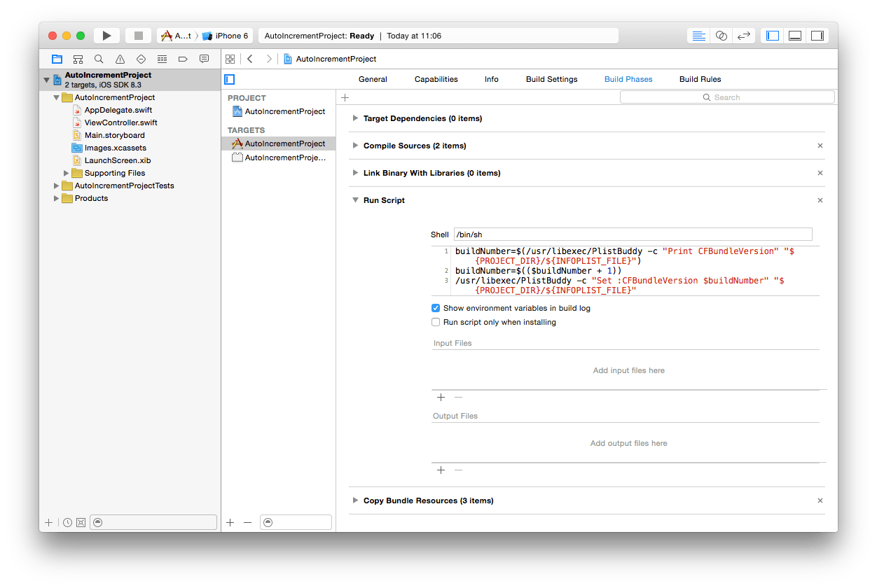Go forward in editor history
Image resolution: width=877 pixels, height=588 pixels.
coord(268,59)
